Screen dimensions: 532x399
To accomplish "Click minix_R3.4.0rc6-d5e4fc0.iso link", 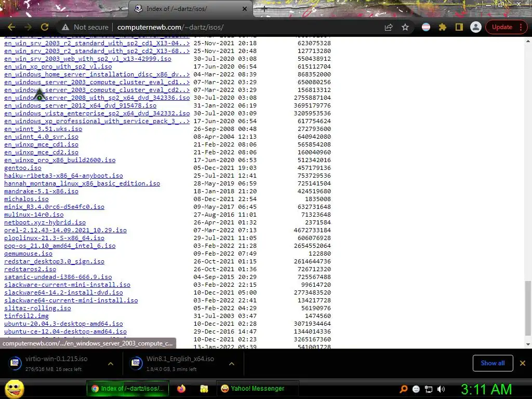I will (x=54, y=207).
